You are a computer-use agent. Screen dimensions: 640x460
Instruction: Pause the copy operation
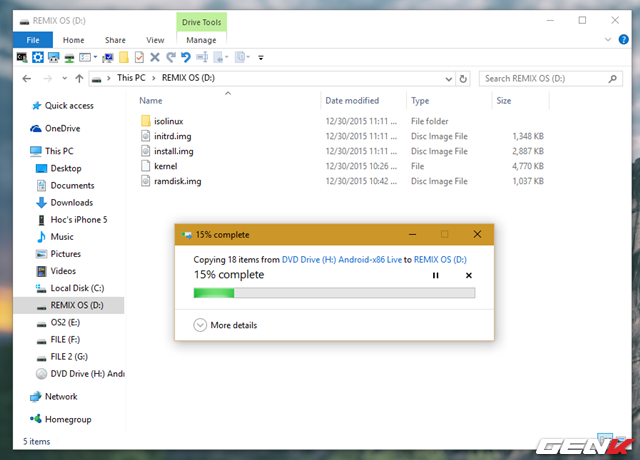click(436, 276)
